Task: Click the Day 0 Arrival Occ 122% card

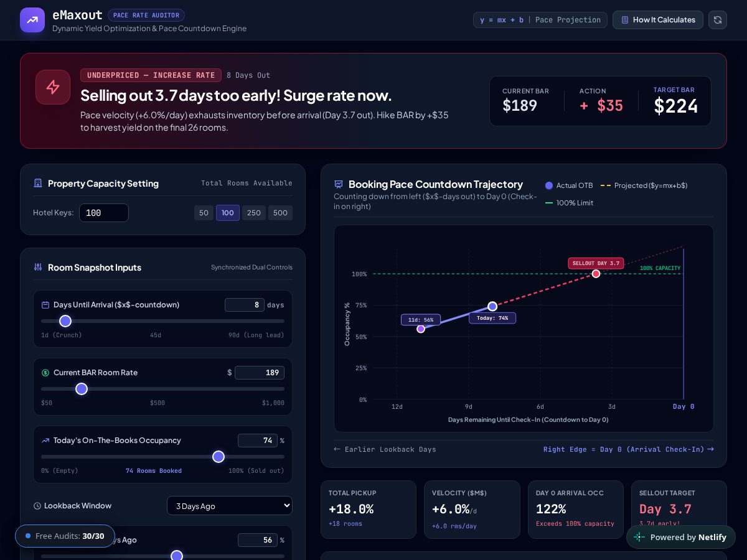Action: pyautogui.click(x=576, y=510)
